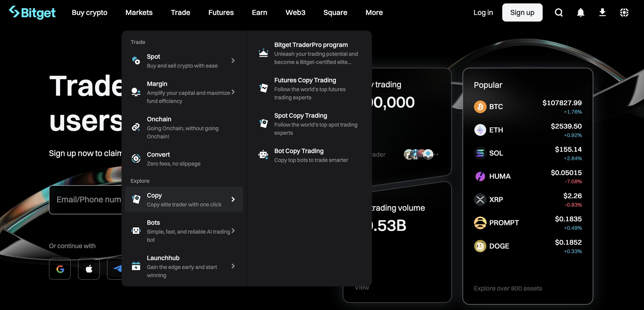Open the Square menu
The image size is (644, 310).
[x=335, y=12]
